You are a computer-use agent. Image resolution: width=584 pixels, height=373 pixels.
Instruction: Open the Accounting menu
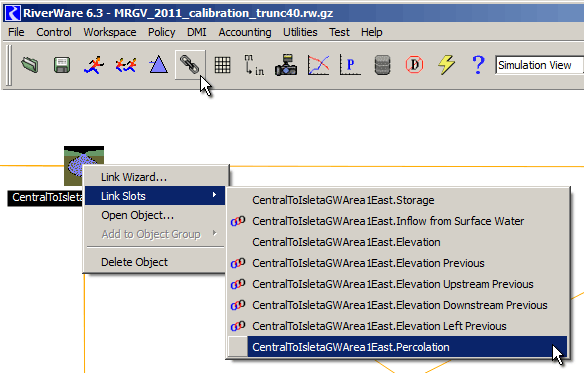(245, 32)
